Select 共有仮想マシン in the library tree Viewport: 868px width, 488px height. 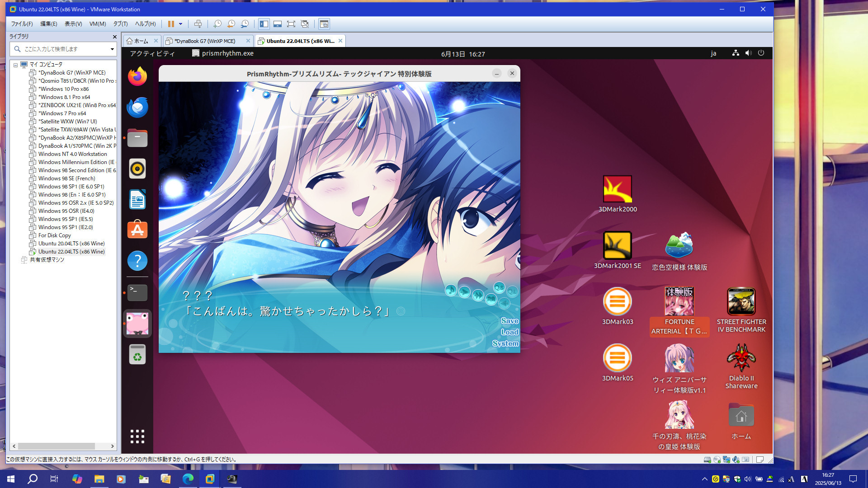[47, 260]
